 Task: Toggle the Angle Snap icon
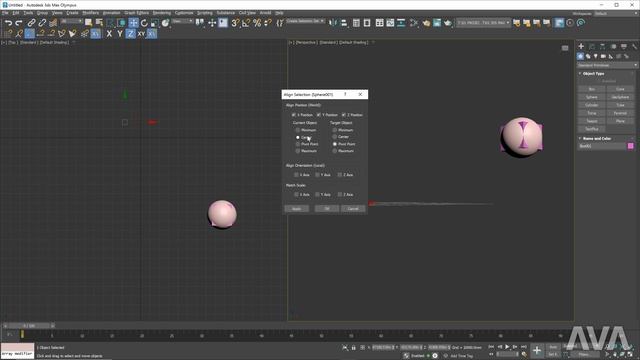tap(246, 23)
